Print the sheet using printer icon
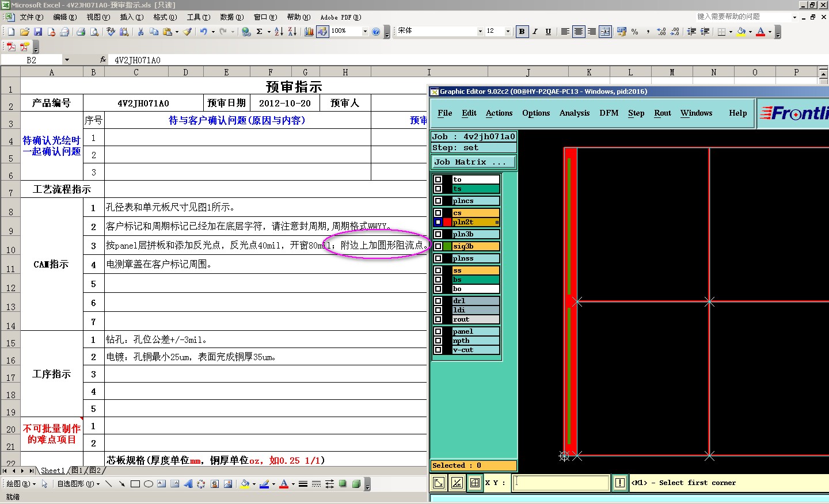 pyautogui.click(x=81, y=32)
